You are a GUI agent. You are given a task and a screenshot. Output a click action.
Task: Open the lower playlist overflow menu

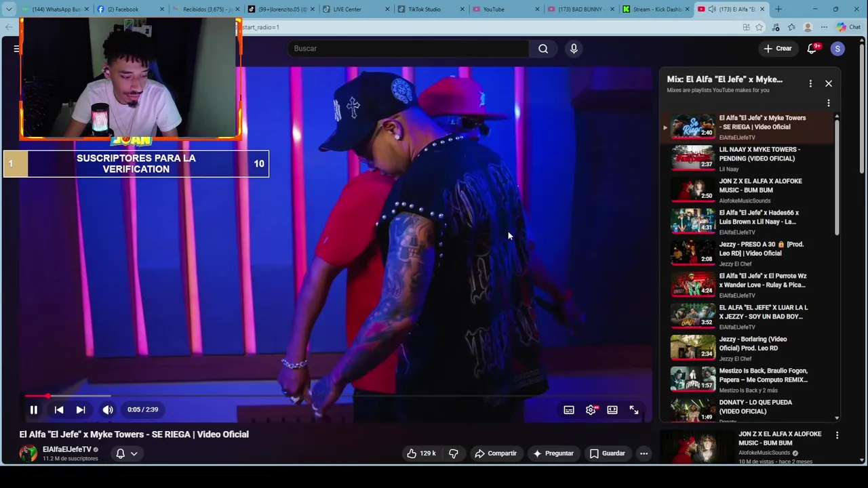(828, 103)
